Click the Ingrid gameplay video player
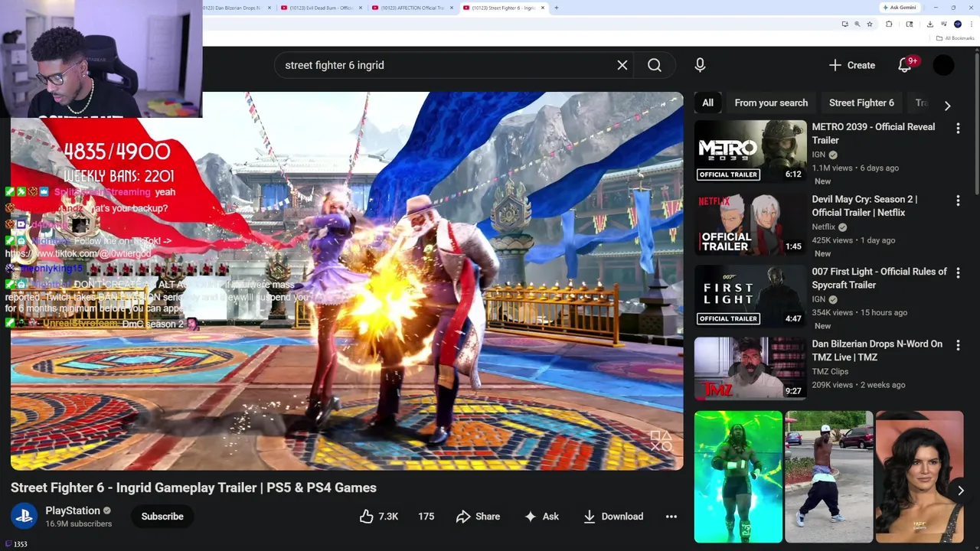The width and height of the screenshot is (980, 551). [x=347, y=281]
